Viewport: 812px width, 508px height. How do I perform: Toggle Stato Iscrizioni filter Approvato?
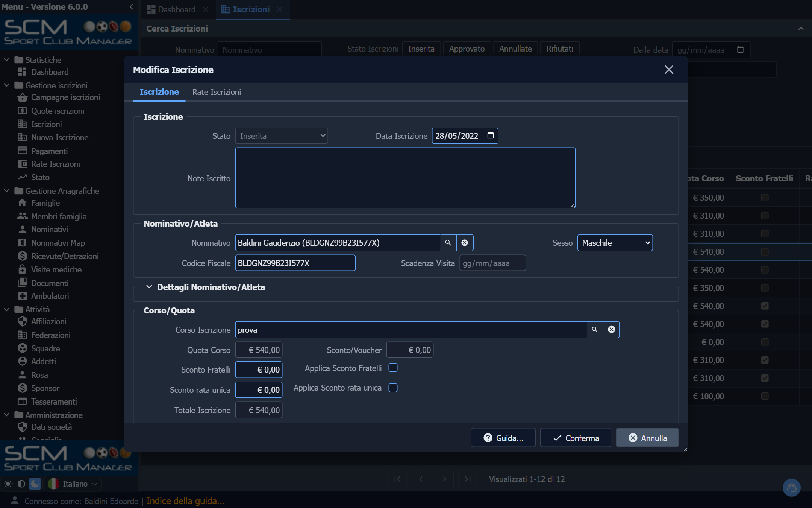(467, 49)
